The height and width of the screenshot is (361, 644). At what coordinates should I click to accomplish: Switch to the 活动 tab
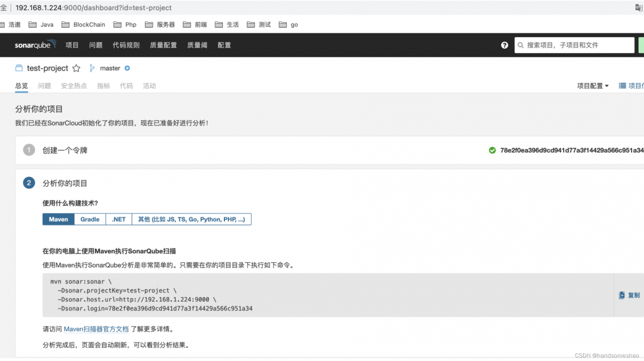click(149, 86)
